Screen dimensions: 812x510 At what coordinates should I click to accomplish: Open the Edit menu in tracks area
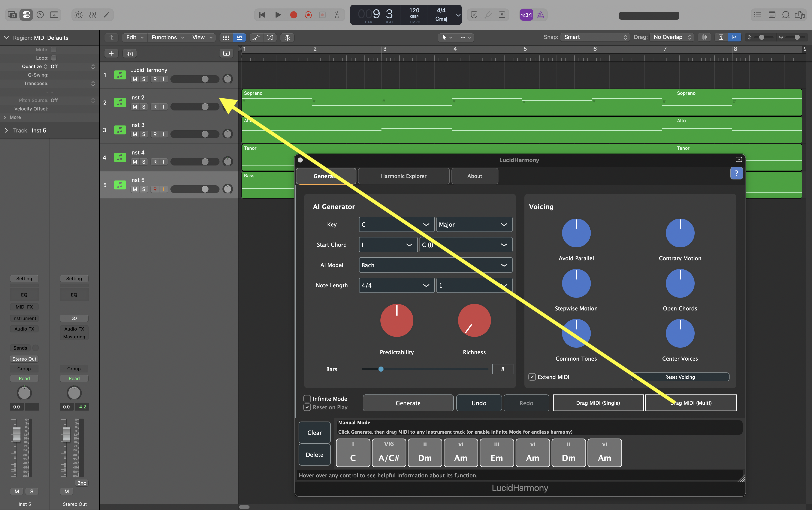(x=134, y=37)
